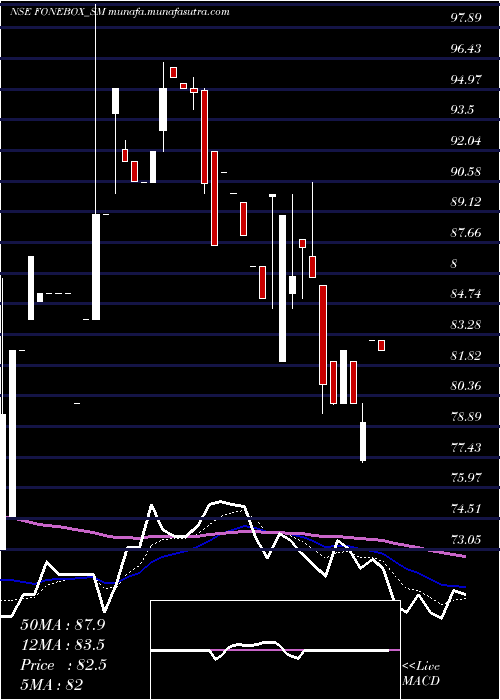Click the 73.05 price axis label
Viewport: 500px width, 700px height.
pos(466,539)
